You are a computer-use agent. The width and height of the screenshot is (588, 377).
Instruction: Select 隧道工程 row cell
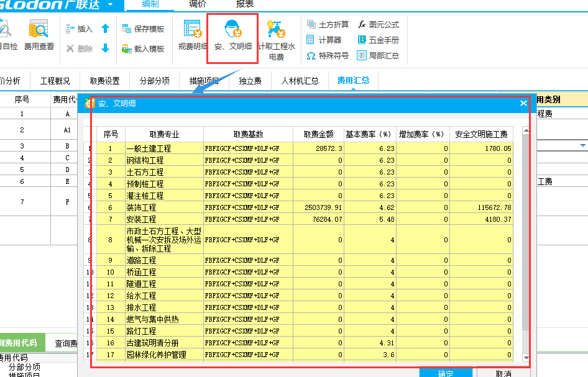point(164,284)
